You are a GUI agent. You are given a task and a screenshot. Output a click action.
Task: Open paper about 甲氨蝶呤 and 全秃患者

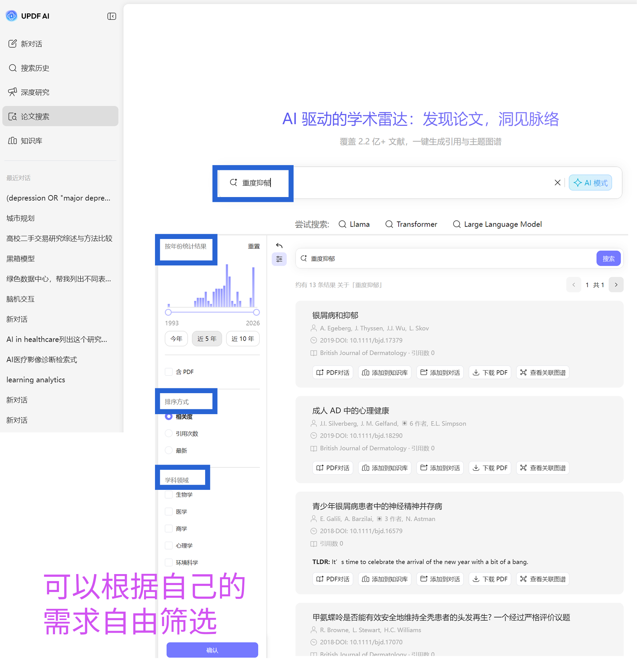click(x=441, y=617)
